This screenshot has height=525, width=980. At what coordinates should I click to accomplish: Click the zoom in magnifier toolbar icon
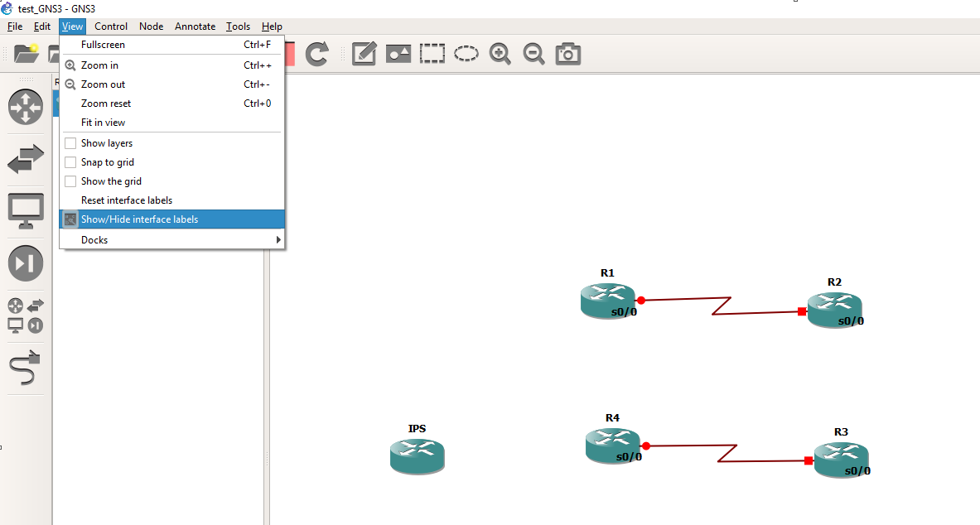(500, 54)
